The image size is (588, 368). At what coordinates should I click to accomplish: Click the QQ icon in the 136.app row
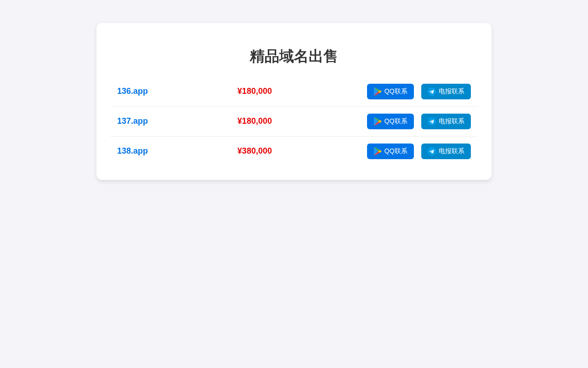(378, 92)
